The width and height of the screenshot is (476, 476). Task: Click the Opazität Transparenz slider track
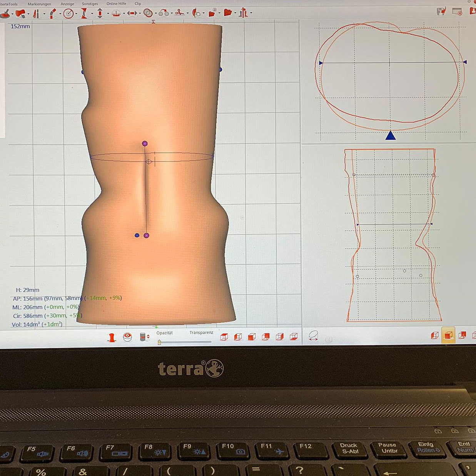pos(184,342)
